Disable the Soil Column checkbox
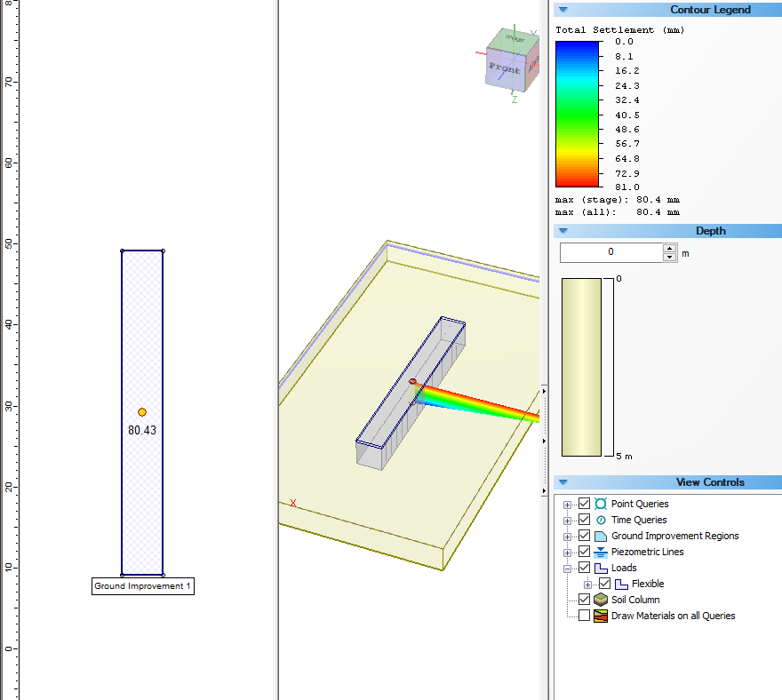Image resolution: width=782 pixels, height=700 pixels. (x=584, y=600)
